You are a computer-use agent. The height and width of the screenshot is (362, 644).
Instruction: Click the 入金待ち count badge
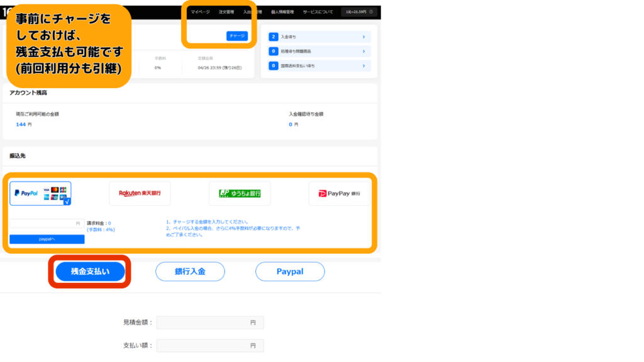pos(274,37)
